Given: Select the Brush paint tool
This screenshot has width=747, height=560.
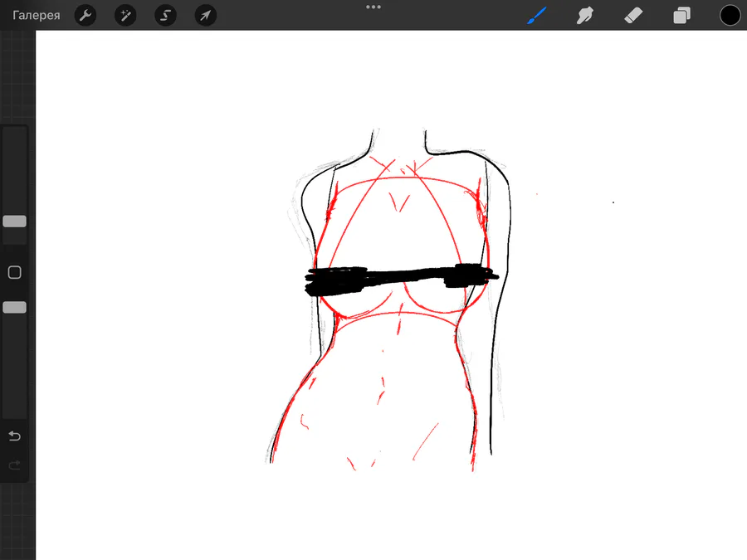Looking at the screenshot, I should click(537, 15).
